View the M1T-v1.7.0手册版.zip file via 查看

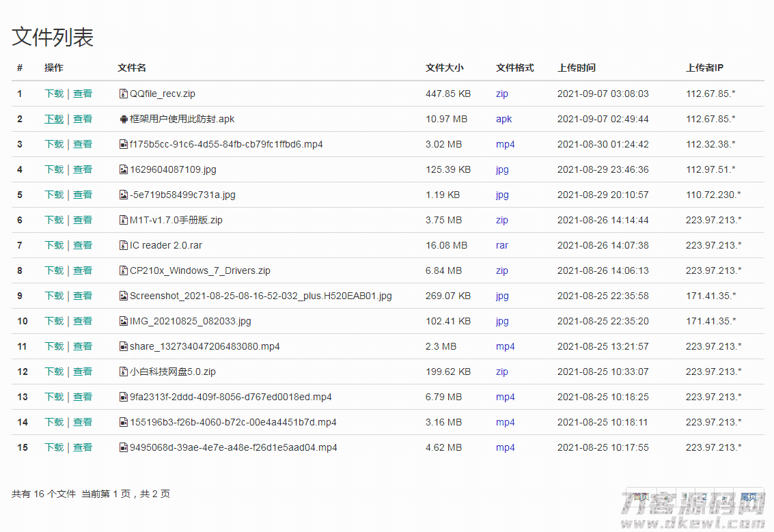click(x=83, y=220)
